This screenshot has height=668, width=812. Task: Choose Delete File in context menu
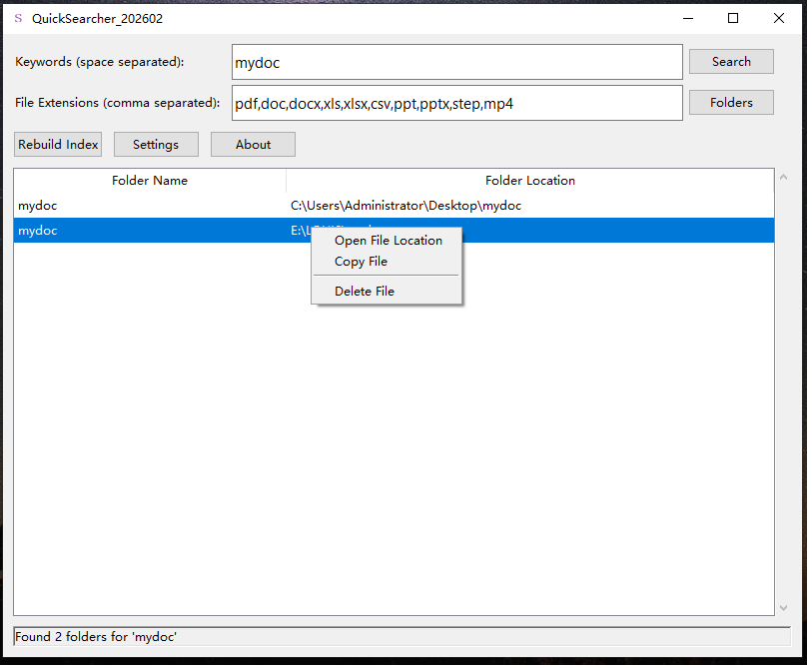365,291
